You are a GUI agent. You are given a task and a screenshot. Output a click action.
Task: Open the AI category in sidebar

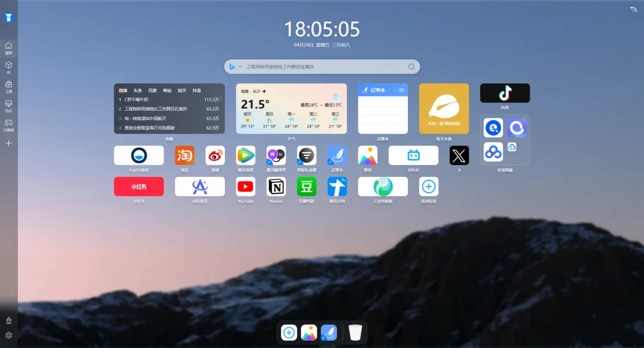pos(8,67)
